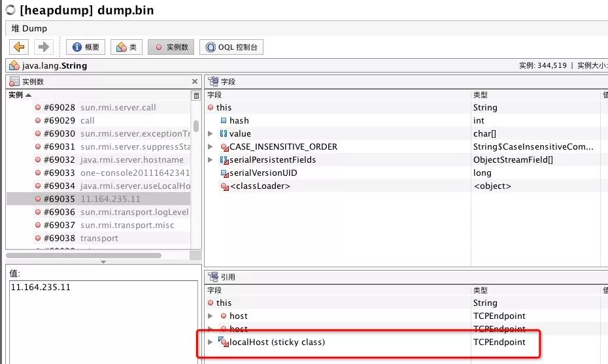Click the loading spinner beside heapdump title

[x=11, y=10]
